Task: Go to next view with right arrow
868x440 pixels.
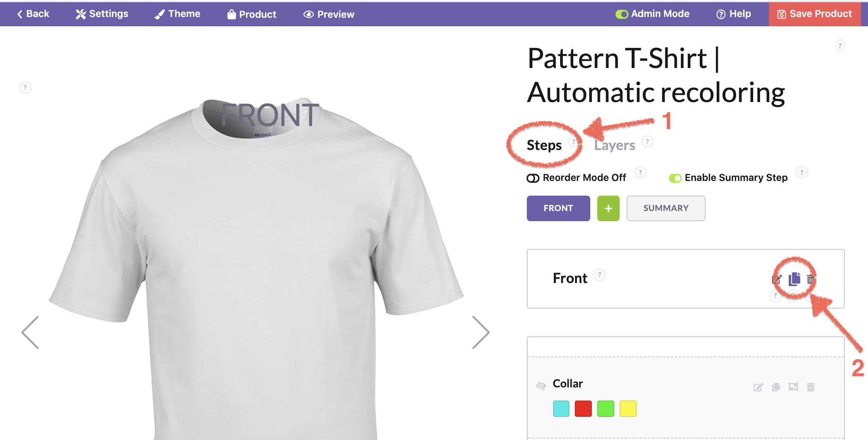Action: pos(481,333)
